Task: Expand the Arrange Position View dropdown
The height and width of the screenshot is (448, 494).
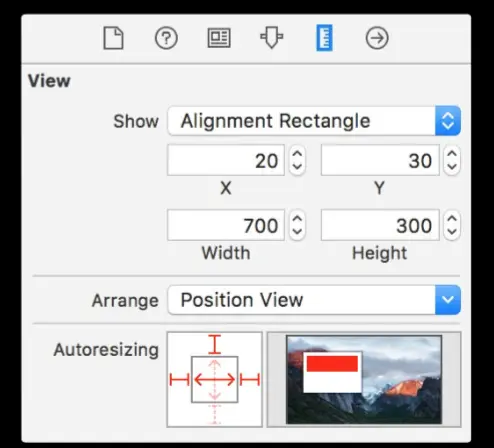Action: pos(314,300)
